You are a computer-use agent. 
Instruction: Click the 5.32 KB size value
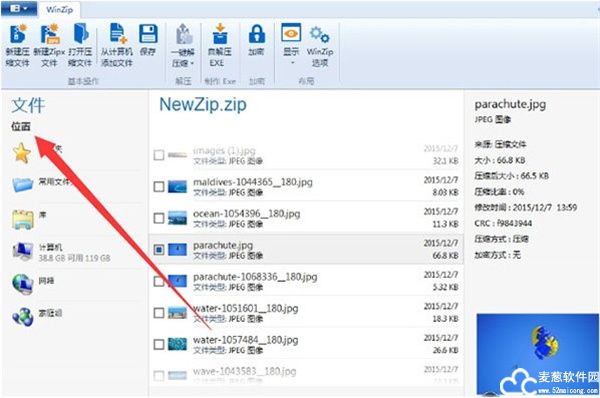pyautogui.click(x=445, y=287)
